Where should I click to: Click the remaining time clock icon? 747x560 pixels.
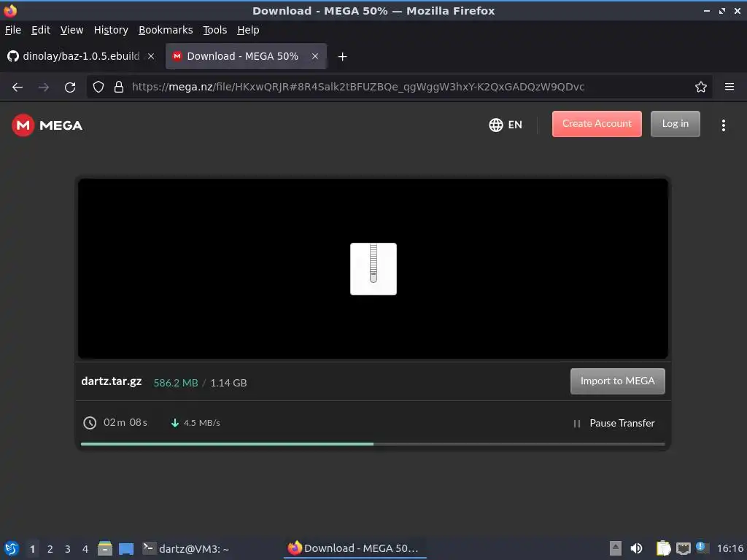click(x=90, y=423)
